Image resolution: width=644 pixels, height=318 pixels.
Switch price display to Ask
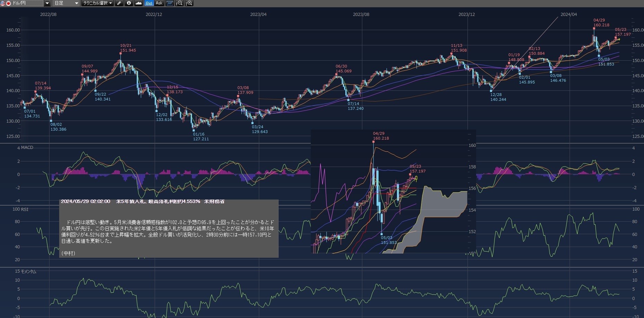click(x=159, y=3)
